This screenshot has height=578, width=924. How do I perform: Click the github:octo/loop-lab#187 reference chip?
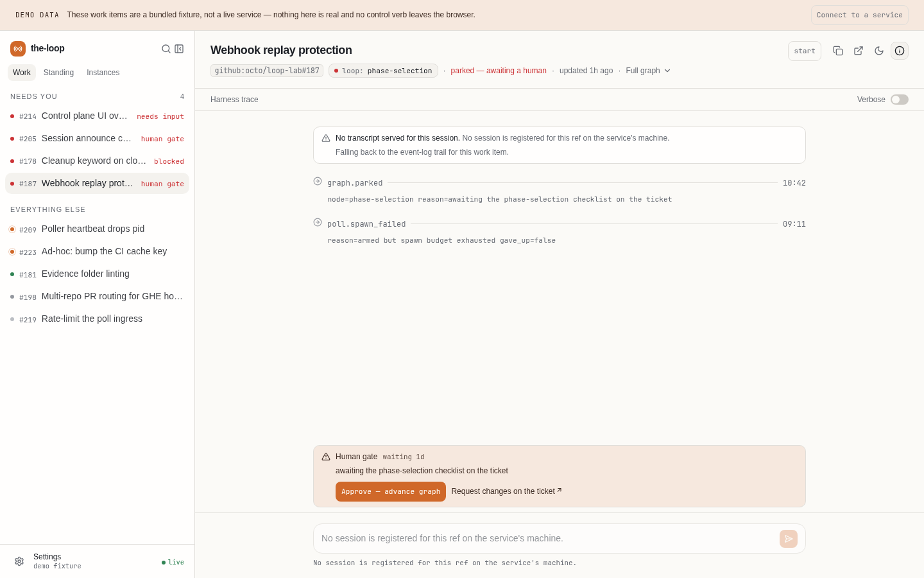pos(267,71)
